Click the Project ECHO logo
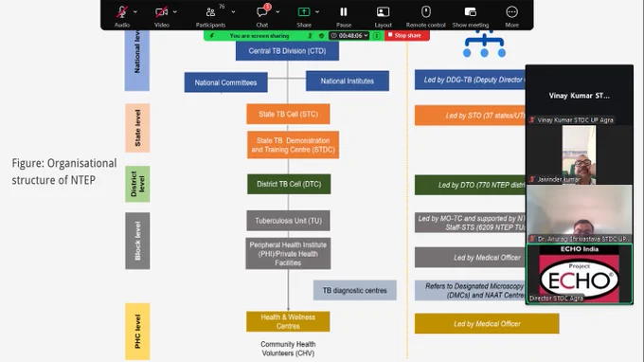The width and height of the screenshot is (644, 362). click(579, 279)
